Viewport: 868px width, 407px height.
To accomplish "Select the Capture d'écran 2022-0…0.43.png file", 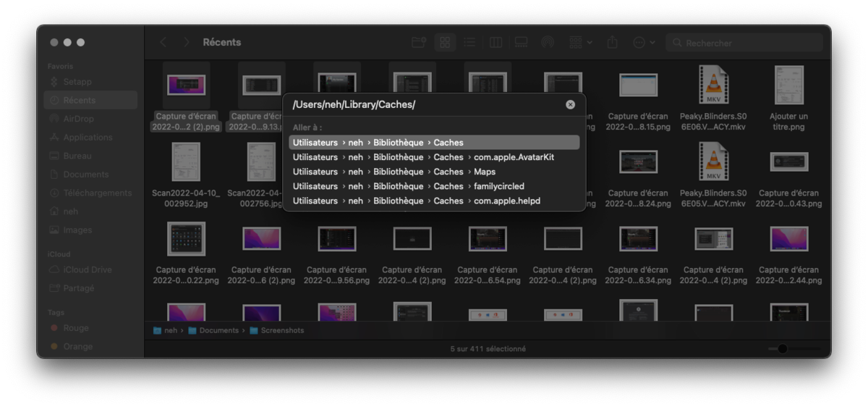I will pyautogui.click(x=788, y=175).
